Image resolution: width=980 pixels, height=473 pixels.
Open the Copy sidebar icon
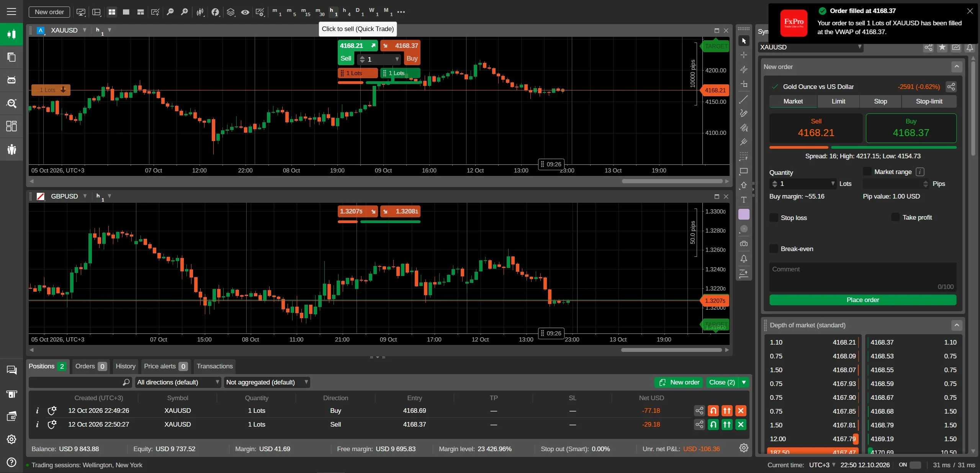[x=11, y=57]
